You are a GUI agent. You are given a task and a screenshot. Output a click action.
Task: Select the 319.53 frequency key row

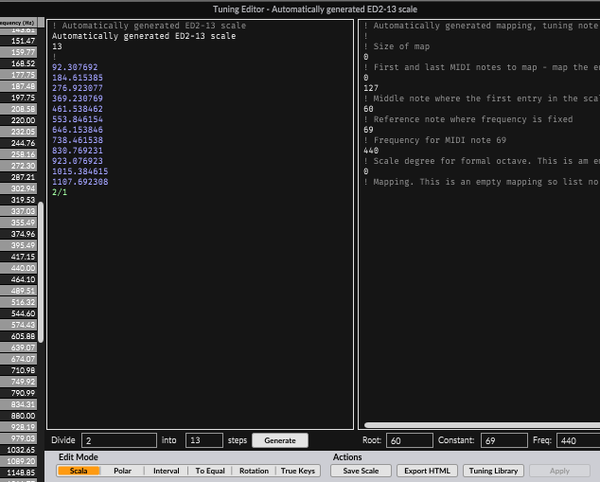[18, 200]
